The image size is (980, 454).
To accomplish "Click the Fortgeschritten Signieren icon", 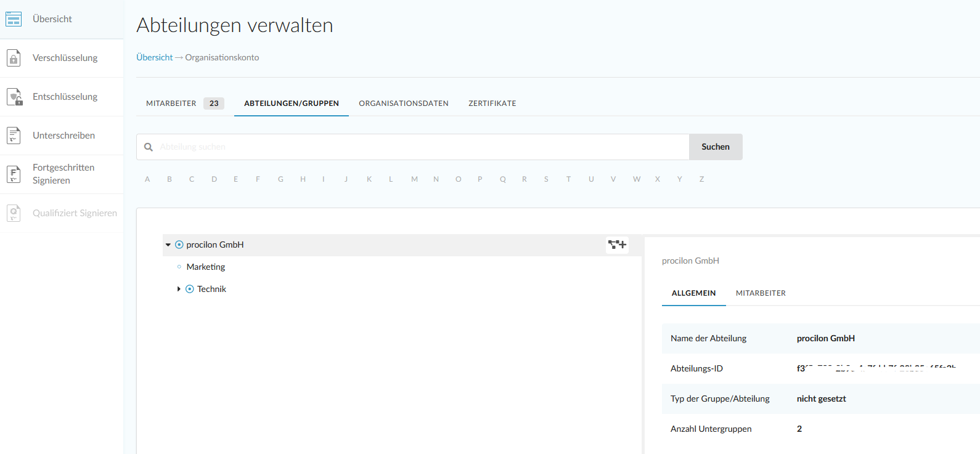I will click(x=14, y=174).
